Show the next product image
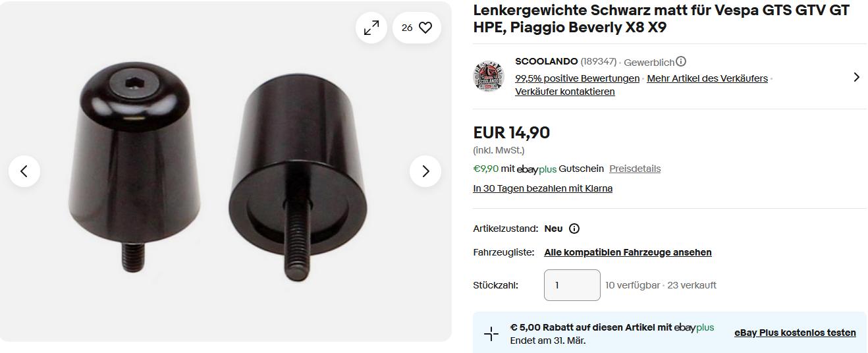 coord(425,171)
